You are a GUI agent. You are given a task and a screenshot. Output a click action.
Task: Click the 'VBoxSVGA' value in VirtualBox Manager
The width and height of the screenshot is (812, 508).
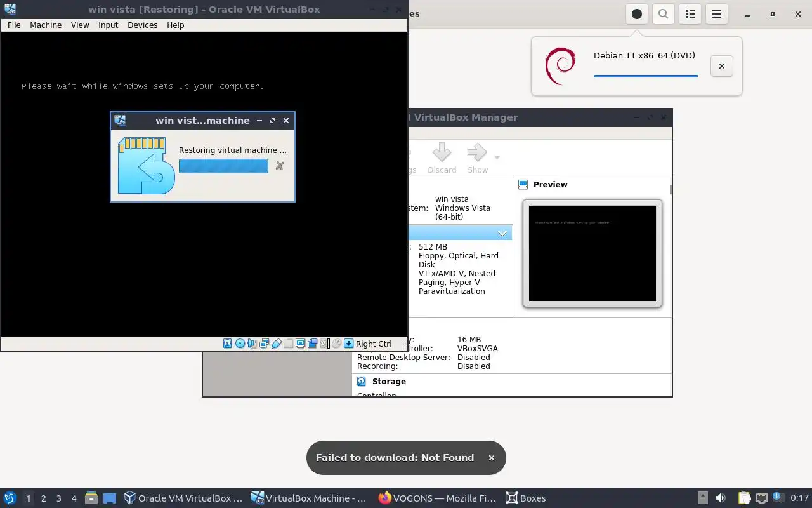pos(478,349)
